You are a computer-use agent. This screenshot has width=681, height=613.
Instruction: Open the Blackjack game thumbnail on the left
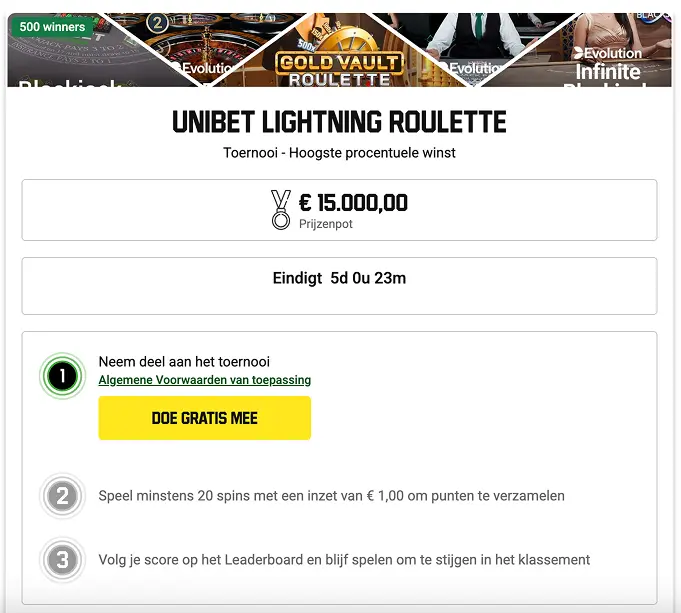click(60, 60)
